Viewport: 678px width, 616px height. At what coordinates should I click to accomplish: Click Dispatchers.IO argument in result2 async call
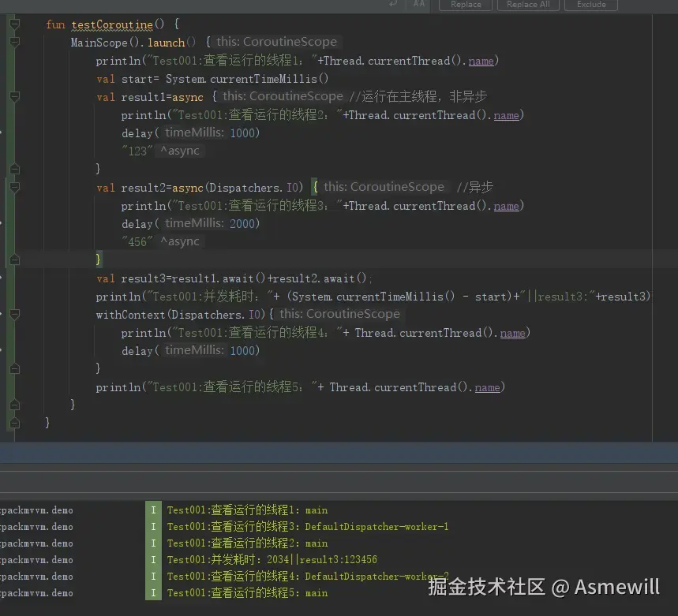(254, 188)
